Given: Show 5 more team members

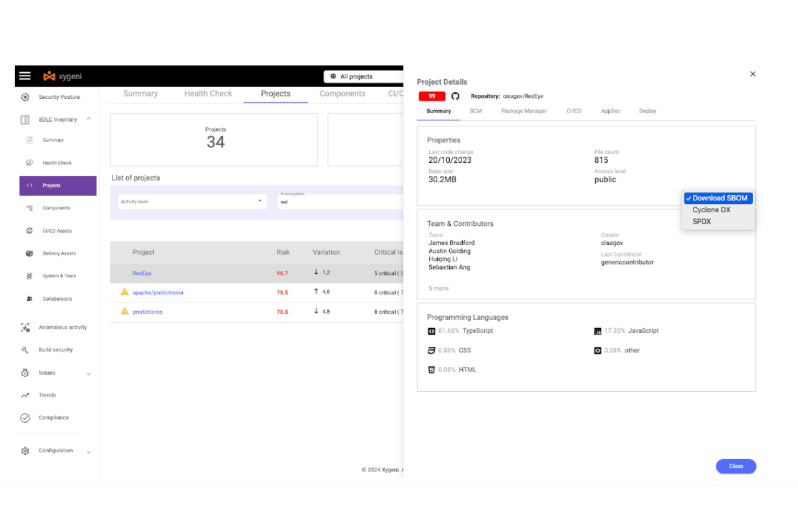Looking at the screenshot, I should (438, 288).
